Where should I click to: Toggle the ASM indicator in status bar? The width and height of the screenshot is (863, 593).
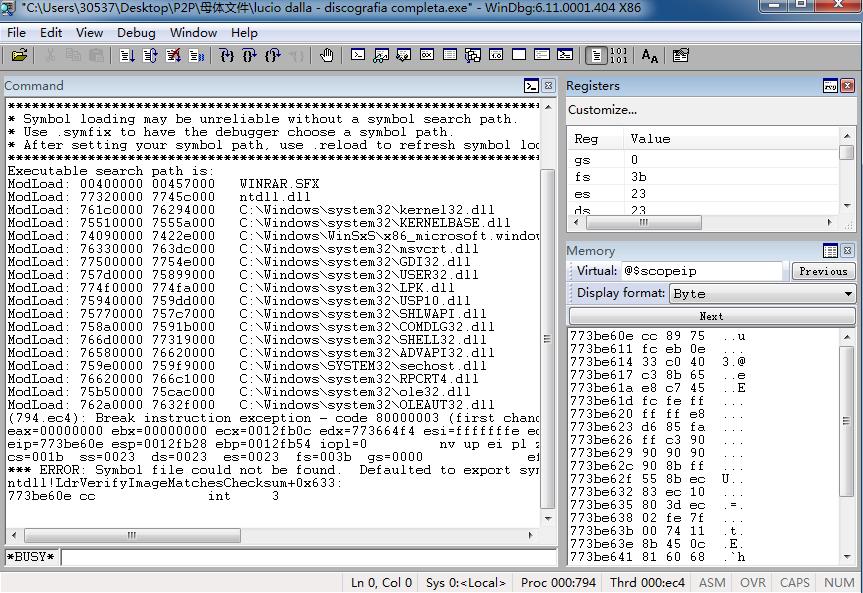click(x=712, y=582)
